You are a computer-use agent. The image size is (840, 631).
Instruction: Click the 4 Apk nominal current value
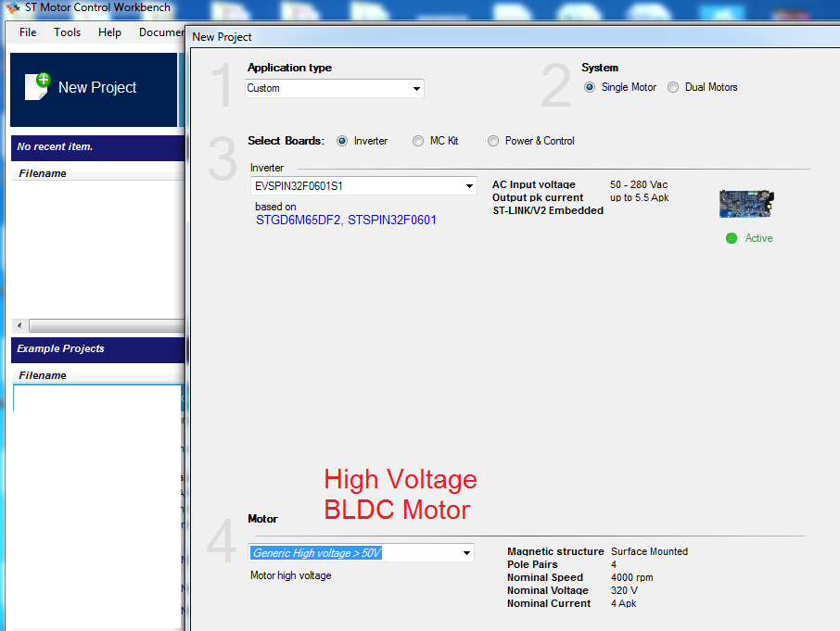(x=624, y=603)
